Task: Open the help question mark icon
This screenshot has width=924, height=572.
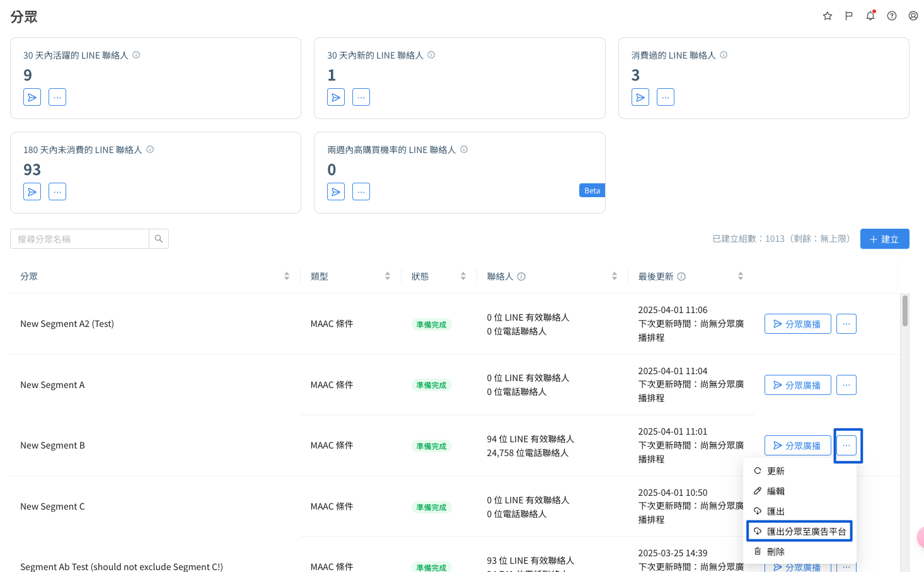Action: [892, 16]
